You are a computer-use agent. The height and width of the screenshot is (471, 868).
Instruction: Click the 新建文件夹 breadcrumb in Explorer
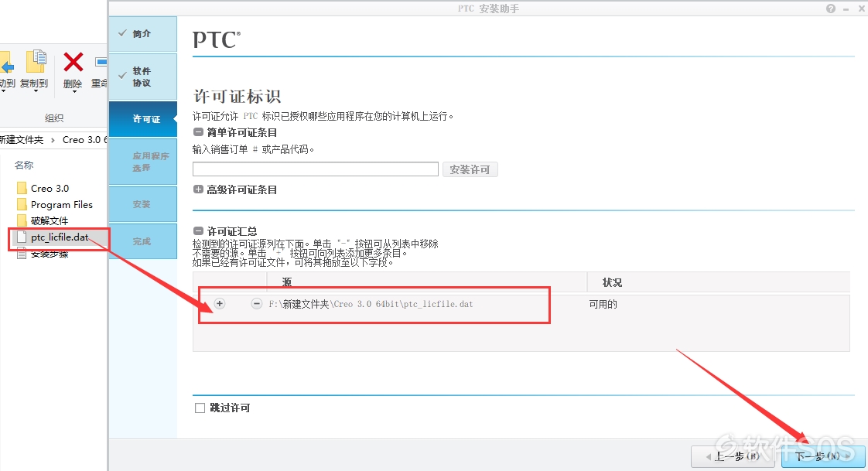(x=21, y=140)
